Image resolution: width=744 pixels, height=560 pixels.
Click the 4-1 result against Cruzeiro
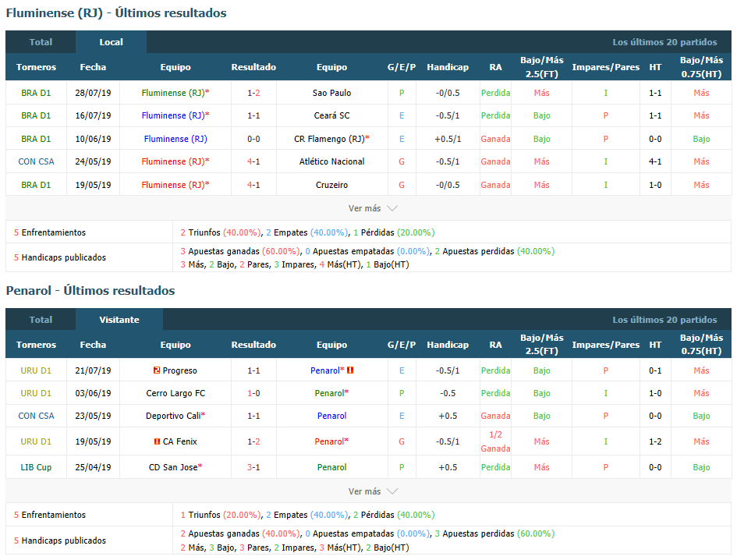coord(253,185)
